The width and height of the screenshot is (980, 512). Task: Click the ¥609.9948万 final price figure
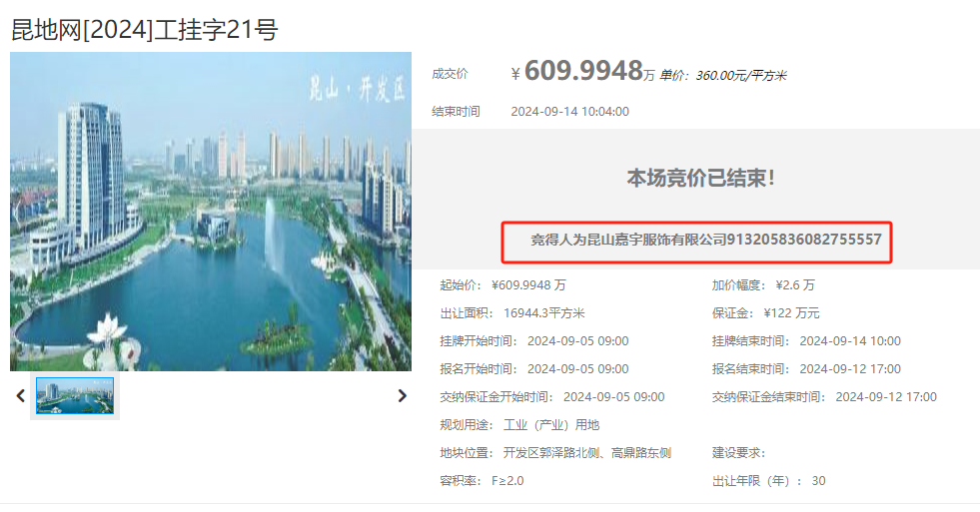tap(583, 71)
